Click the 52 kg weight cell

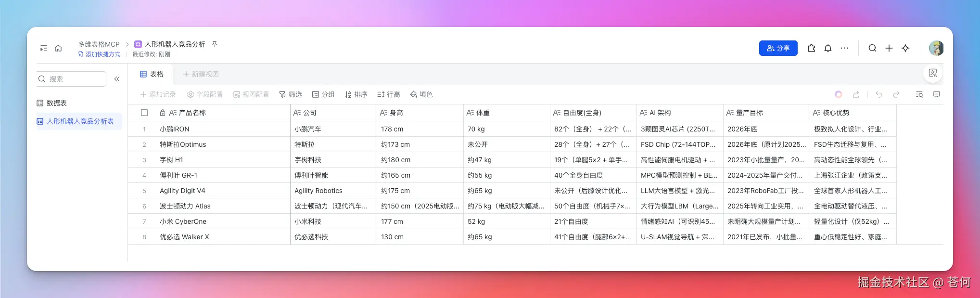pyautogui.click(x=507, y=221)
